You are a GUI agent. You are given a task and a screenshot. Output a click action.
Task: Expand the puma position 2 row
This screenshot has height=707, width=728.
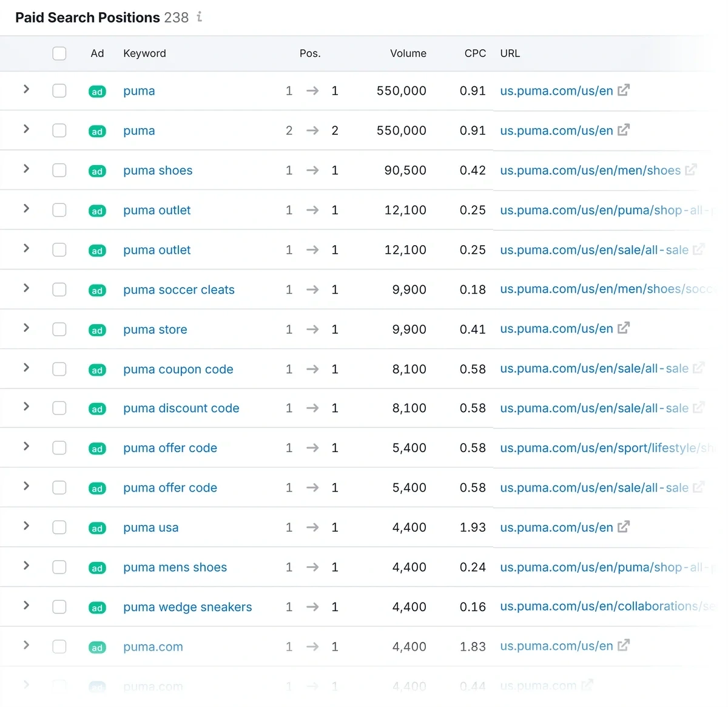(26, 129)
